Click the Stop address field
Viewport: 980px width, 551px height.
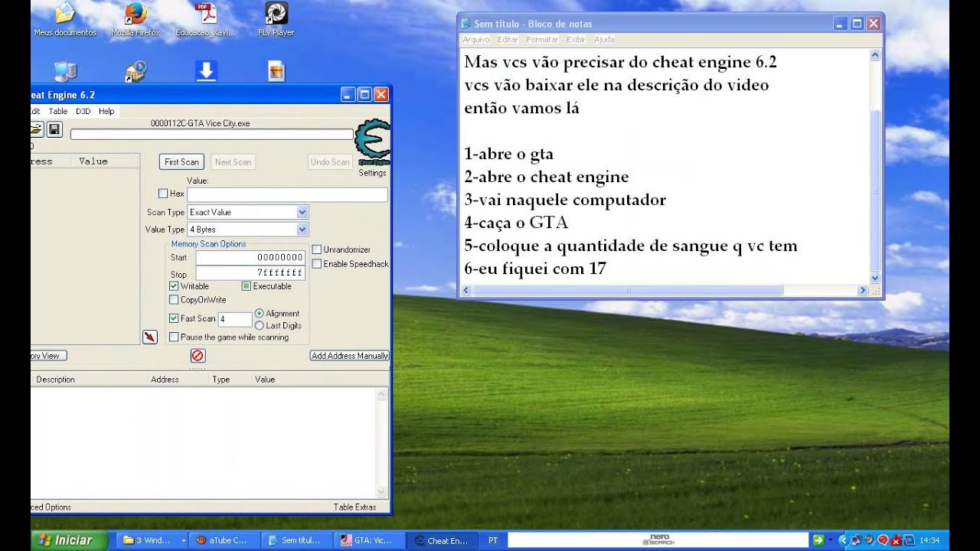coord(250,273)
